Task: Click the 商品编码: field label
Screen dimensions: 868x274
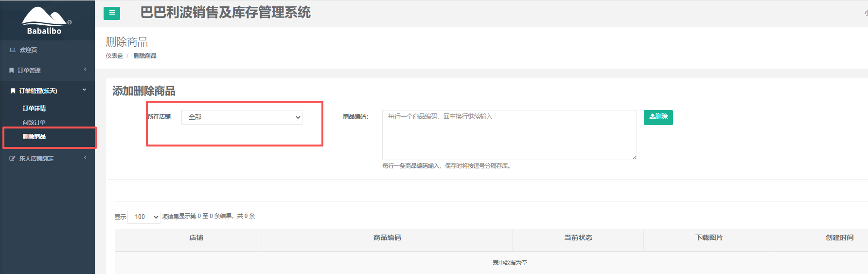Action: pos(355,117)
